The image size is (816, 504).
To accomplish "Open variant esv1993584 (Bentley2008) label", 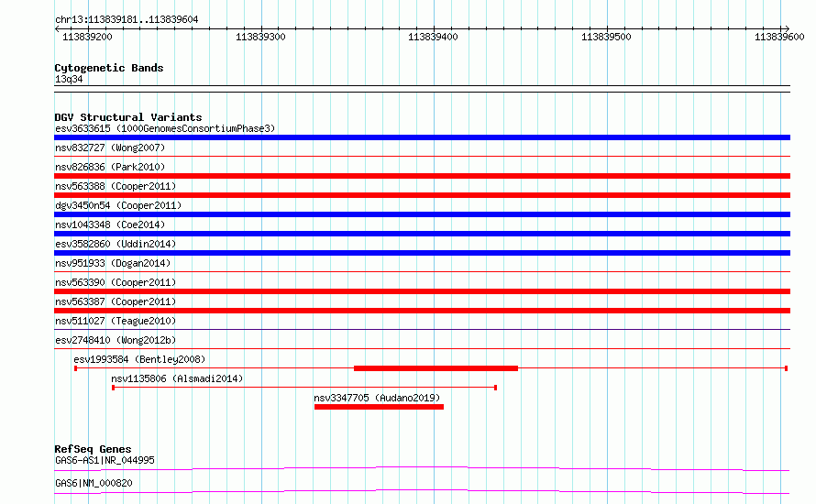I will [139, 359].
